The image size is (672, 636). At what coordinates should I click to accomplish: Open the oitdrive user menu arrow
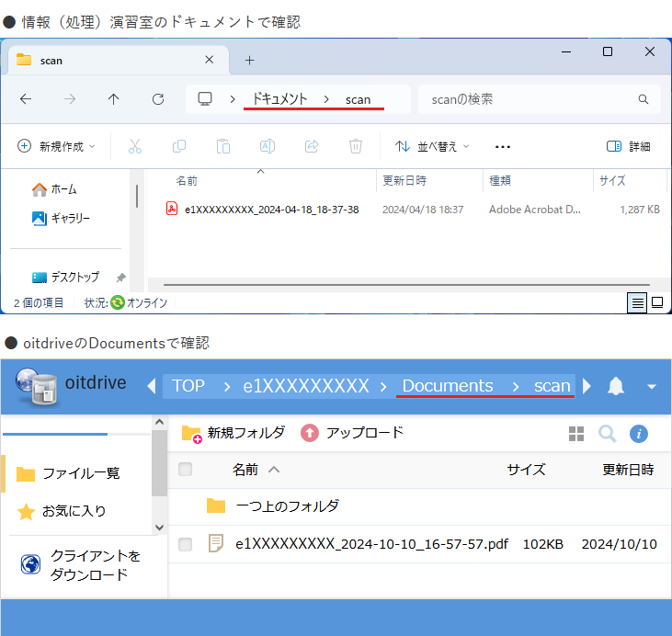pos(652,387)
